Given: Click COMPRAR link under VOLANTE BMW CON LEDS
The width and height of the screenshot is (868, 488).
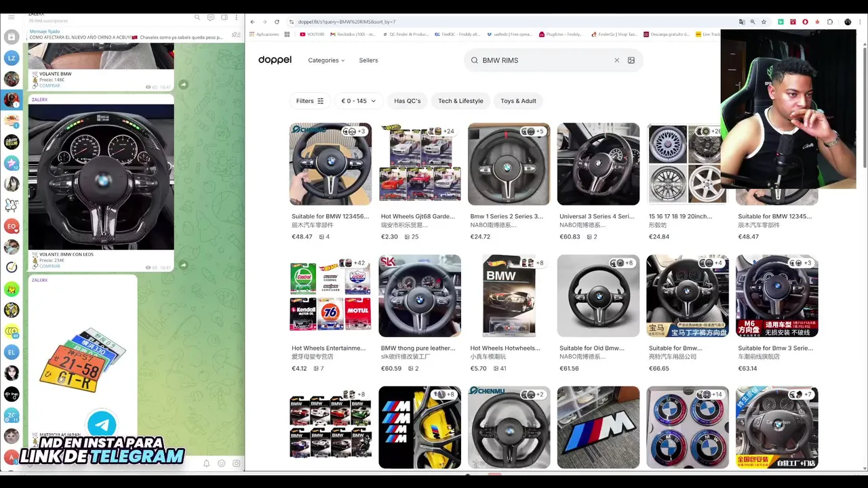Looking at the screenshot, I should click(x=50, y=266).
